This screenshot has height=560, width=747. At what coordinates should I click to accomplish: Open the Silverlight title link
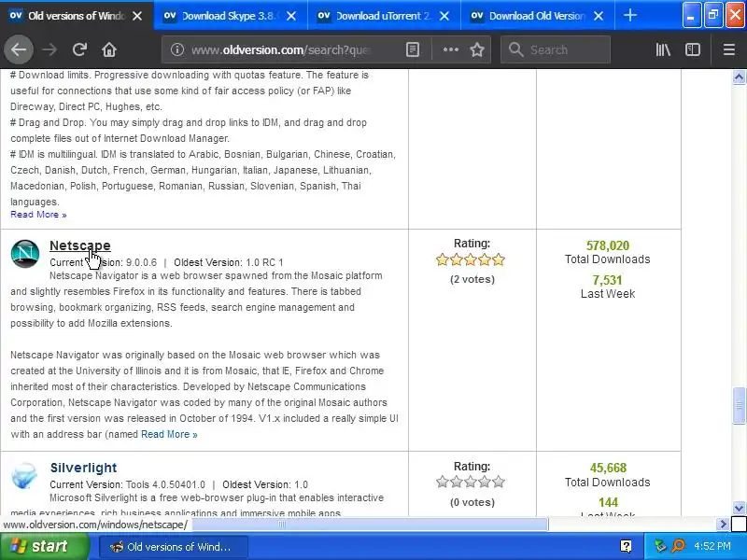[x=83, y=468]
